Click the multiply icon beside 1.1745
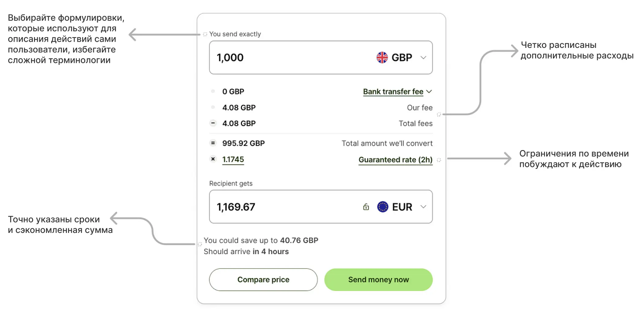Screen dimensions: 644x313 point(213,159)
